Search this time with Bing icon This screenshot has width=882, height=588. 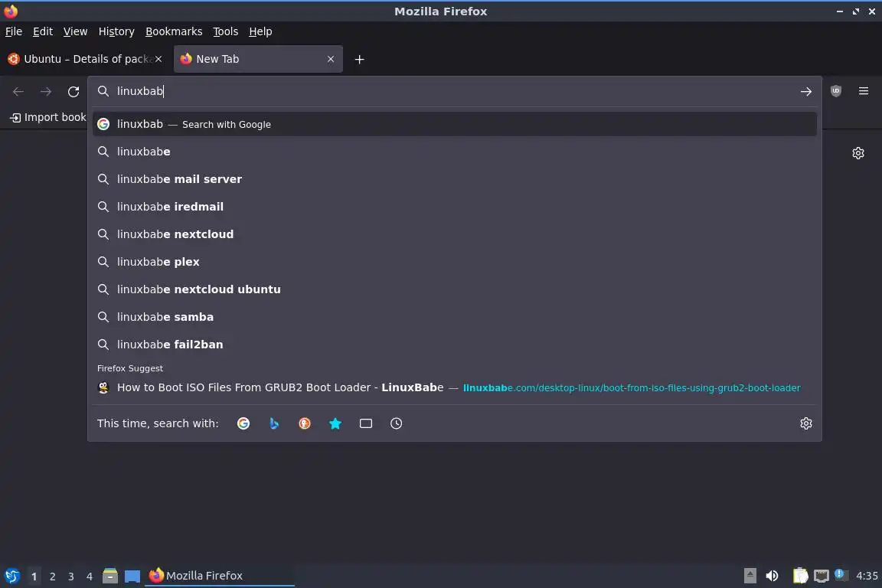pyautogui.click(x=274, y=423)
